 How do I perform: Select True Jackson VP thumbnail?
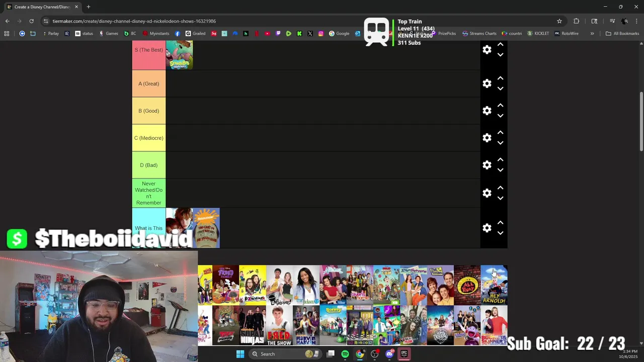[x=306, y=285]
